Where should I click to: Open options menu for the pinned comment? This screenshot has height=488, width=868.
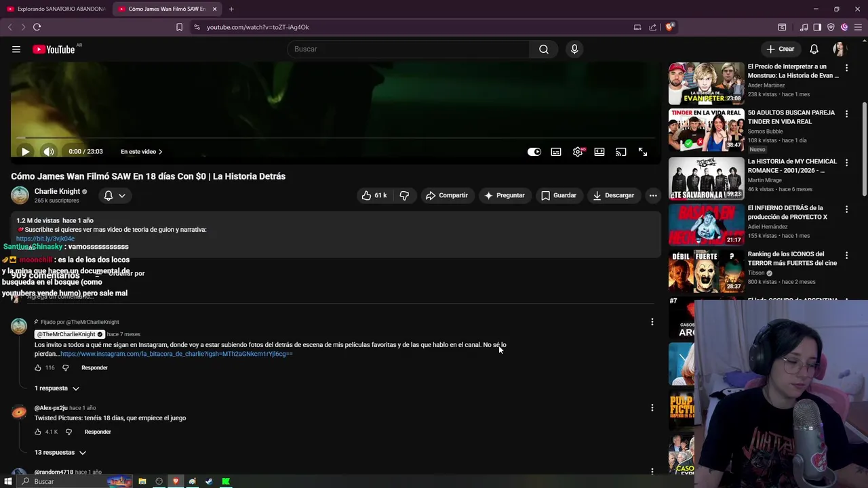tap(652, 322)
